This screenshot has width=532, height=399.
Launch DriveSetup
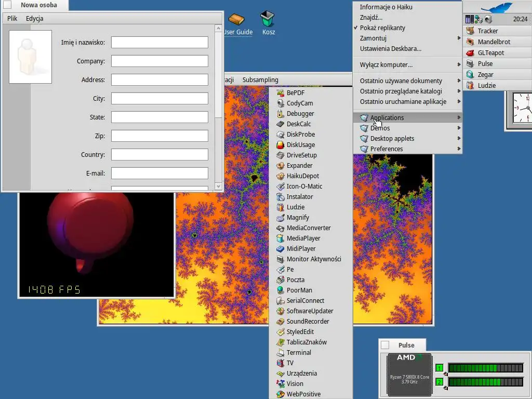pyautogui.click(x=311, y=155)
